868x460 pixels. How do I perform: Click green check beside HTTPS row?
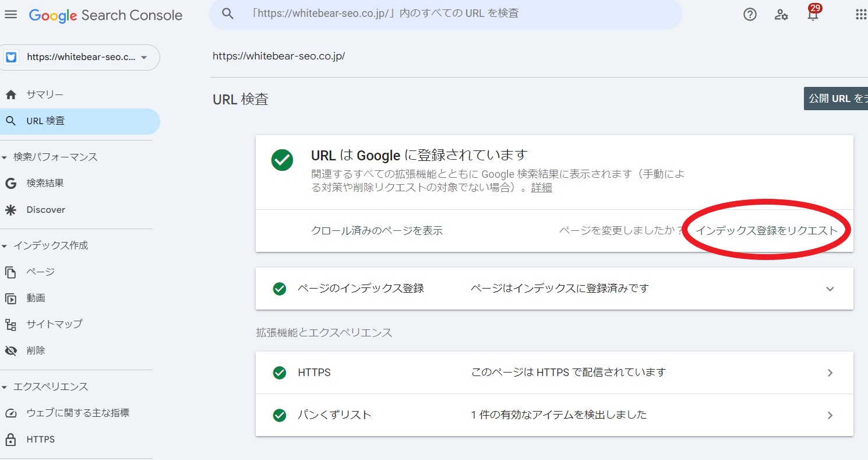pyautogui.click(x=280, y=373)
